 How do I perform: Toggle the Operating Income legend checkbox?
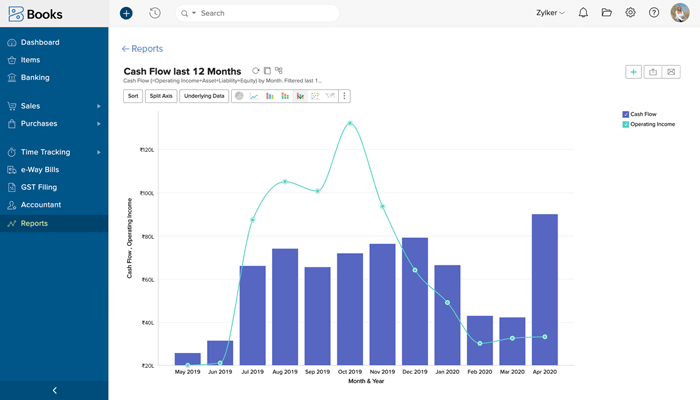click(x=626, y=125)
